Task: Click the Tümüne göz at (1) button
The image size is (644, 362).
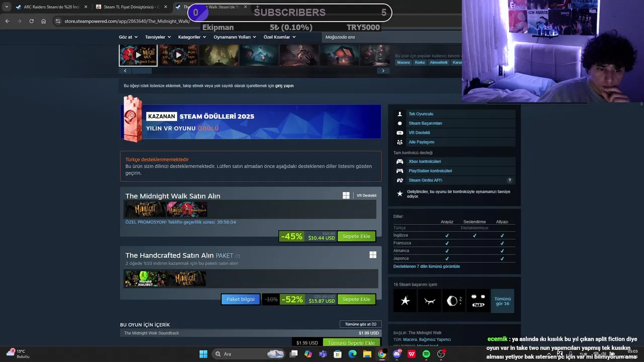Action: (360, 324)
